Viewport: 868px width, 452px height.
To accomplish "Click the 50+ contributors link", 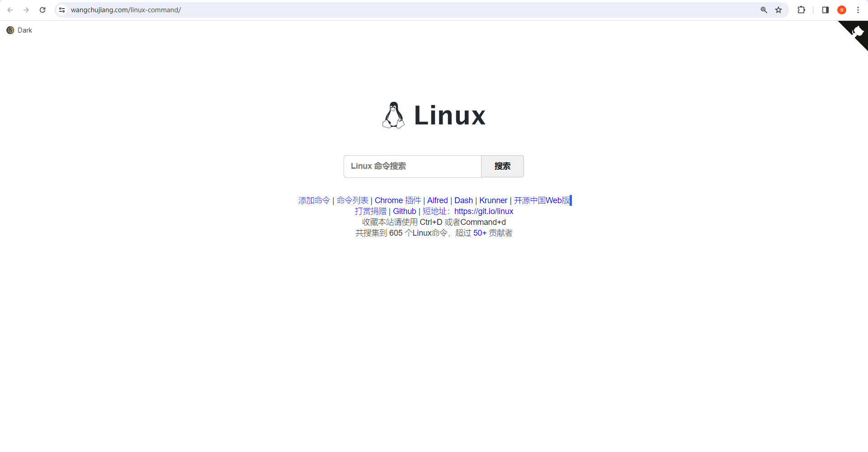I will tap(479, 233).
